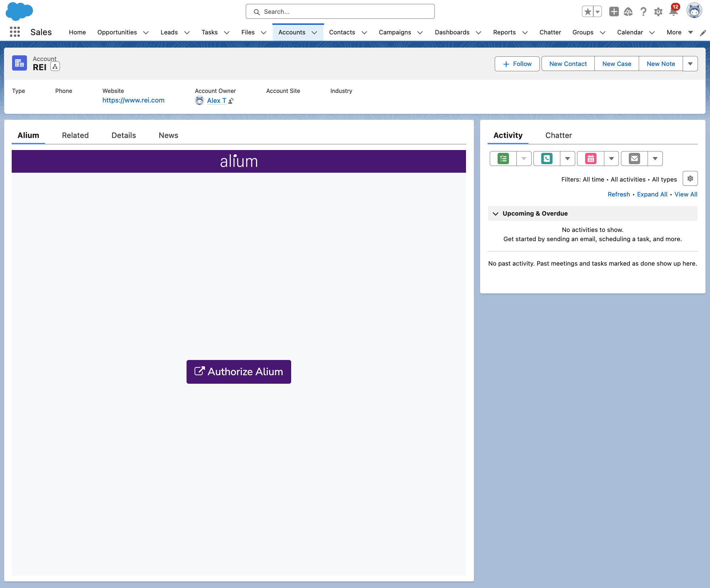710x588 pixels.
Task: Open the App Launcher grid icon
Action: click(15, 32)
